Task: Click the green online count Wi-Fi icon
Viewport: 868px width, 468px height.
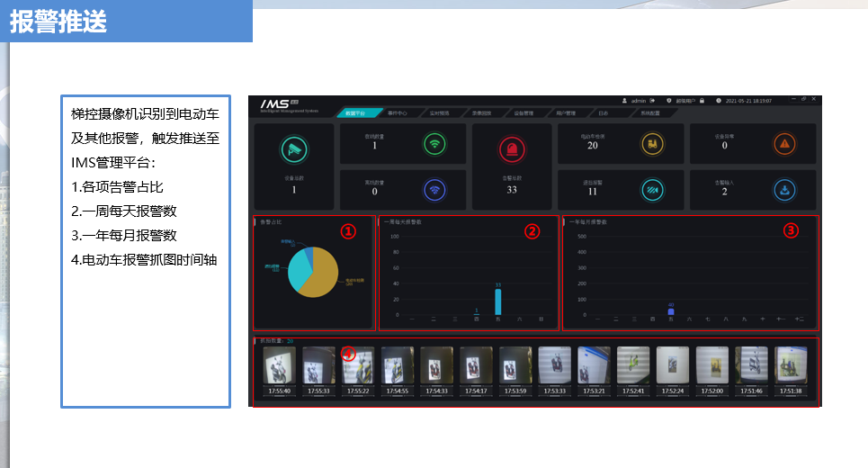Action: pos(434,143)
